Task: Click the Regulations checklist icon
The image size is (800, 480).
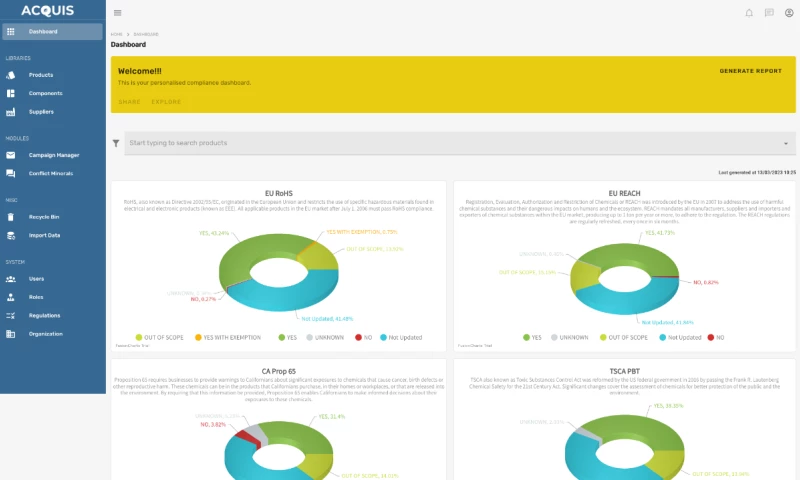Action: click(x=11, y=315)
